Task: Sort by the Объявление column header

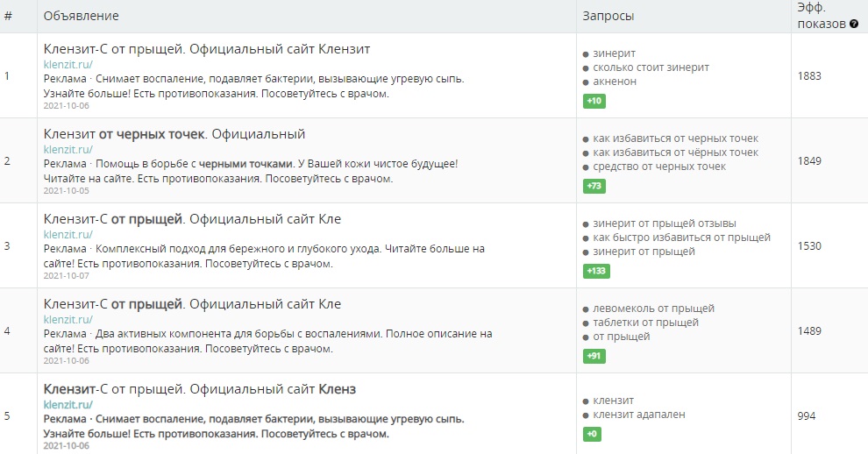Action: (82, 16)
